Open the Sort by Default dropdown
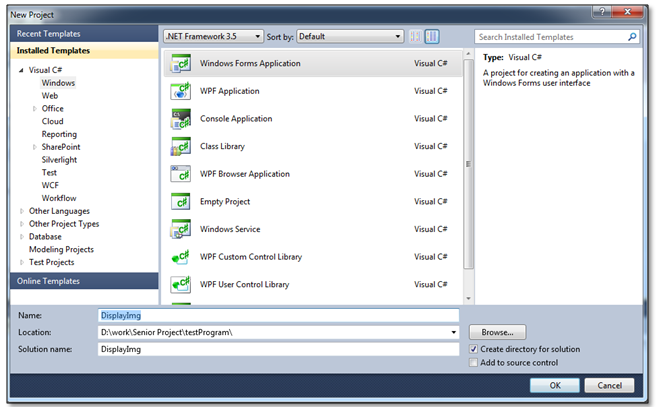This screenshot has width=656, height=407. click(x=350, y=36)
